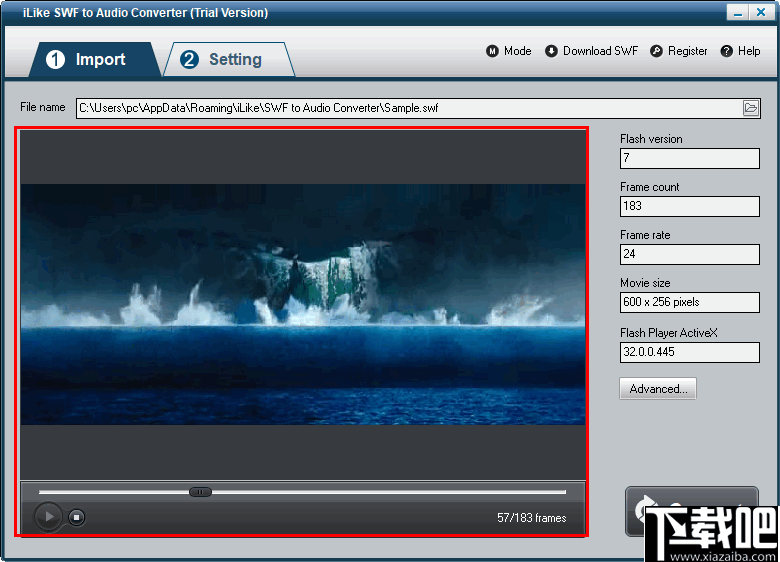The image size is (780, 562).
Task: Click the 'Frame count' label
Action: click(649, 187)
